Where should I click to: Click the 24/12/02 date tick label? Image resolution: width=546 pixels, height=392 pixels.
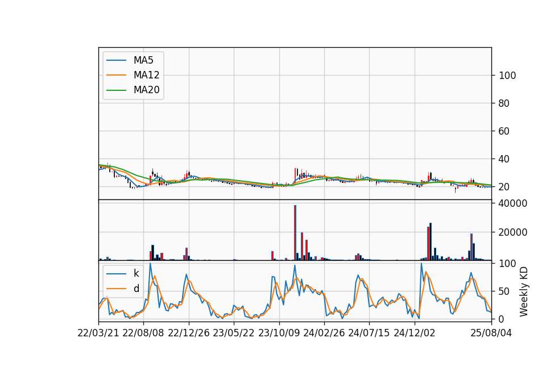[x=415, y=333]
